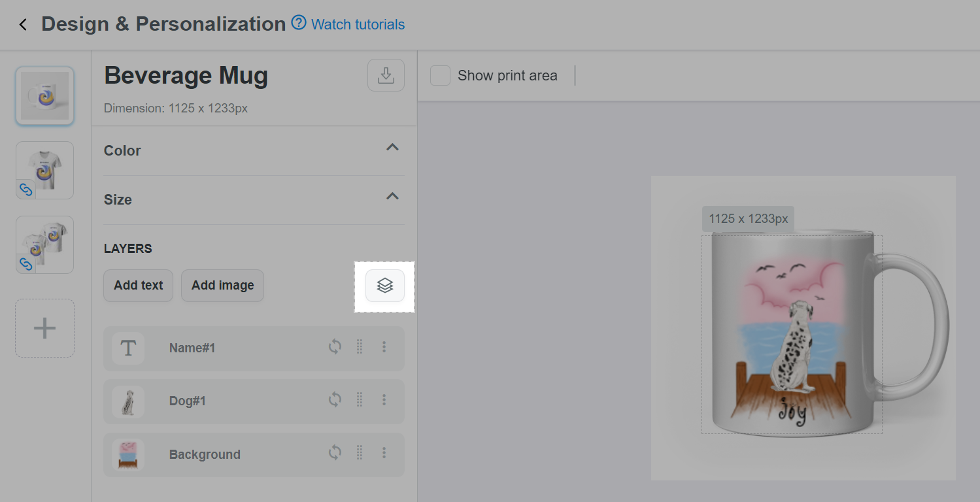Open the Watch tutorials link

click(358, 25)
